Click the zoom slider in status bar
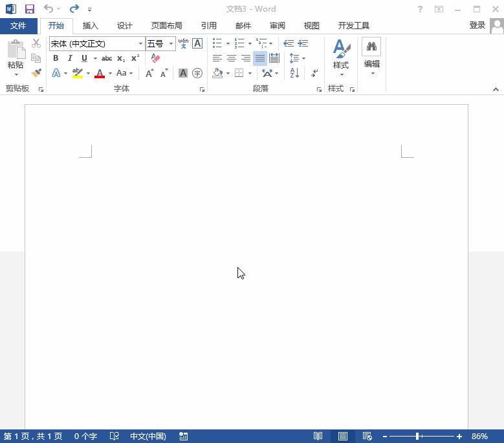The width and height of the screenshot is (504, 443). 417,437
